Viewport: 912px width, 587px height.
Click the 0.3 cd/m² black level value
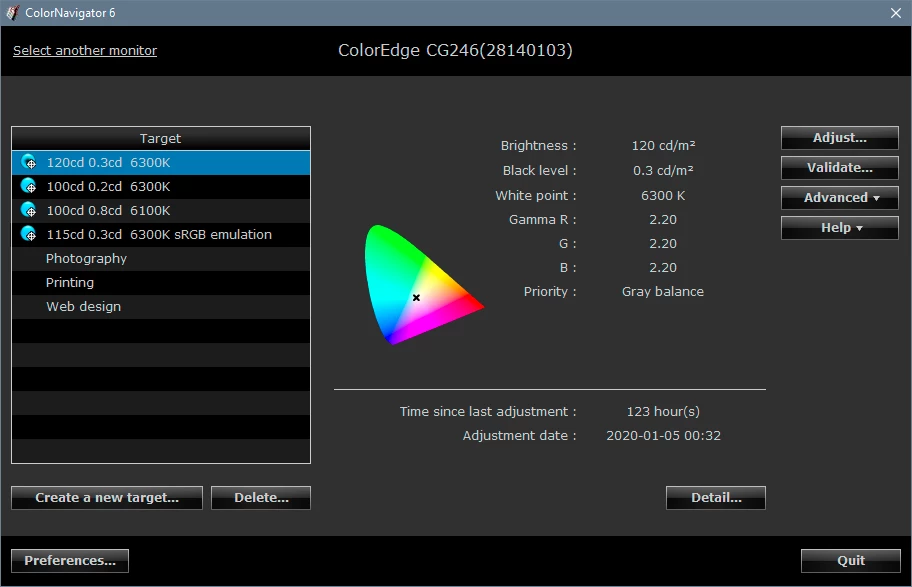tap(663, 170)
